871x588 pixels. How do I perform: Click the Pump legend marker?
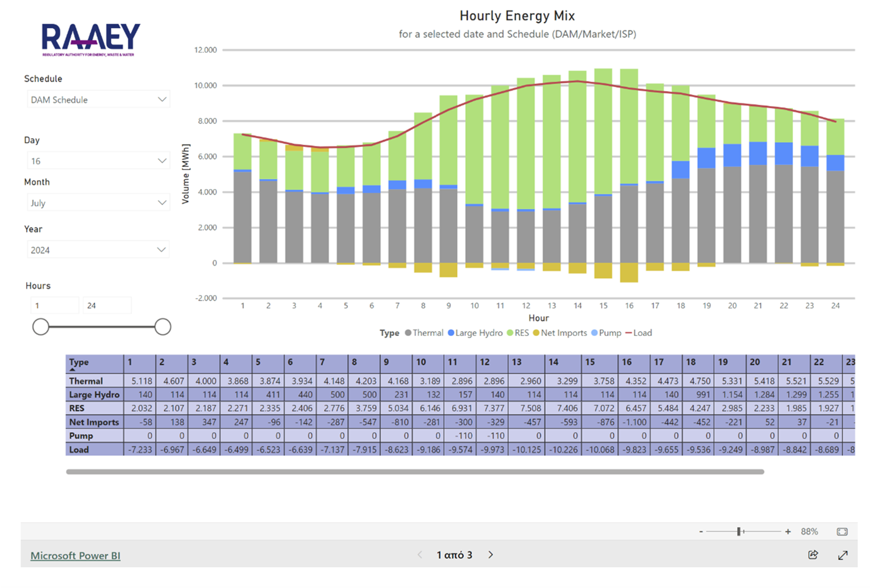(594, 333)
